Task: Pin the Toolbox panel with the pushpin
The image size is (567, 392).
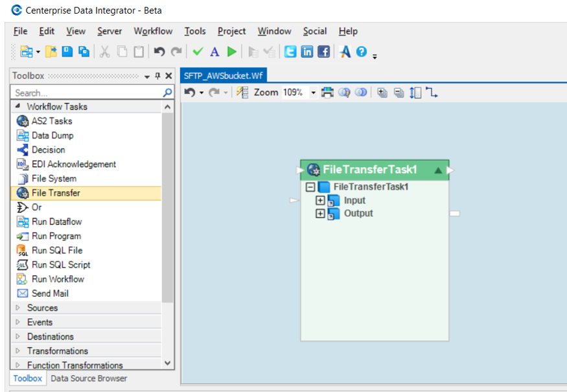Action: pyautogui.click(x=157, y=76)
